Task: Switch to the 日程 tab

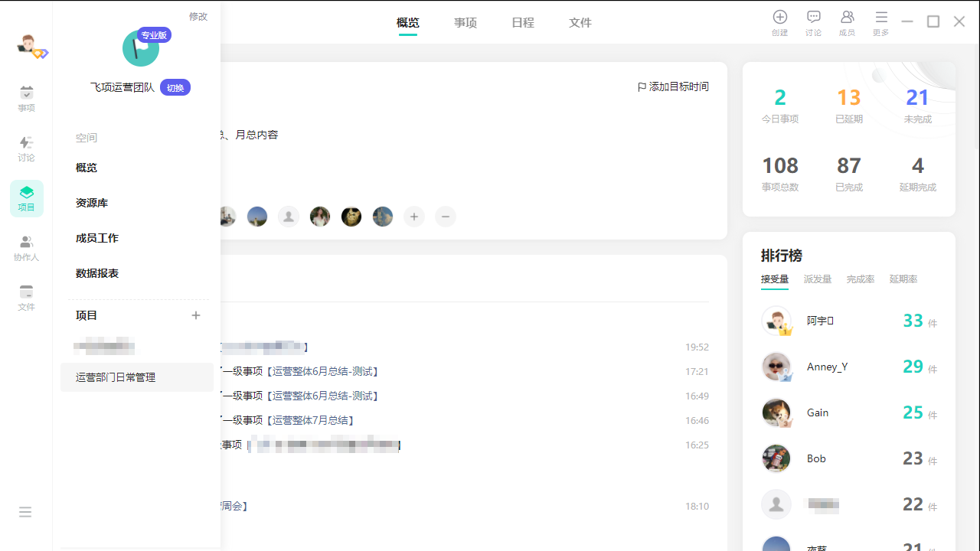Action: pos(523,23)
